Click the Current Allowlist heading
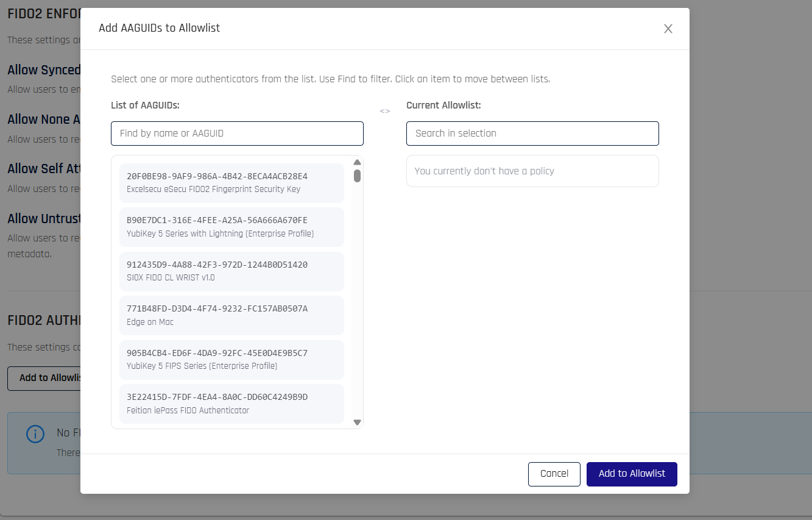Image resolution: width=812 pixels, height=520 pixels. pyautogui.click(x=443, y=105)
